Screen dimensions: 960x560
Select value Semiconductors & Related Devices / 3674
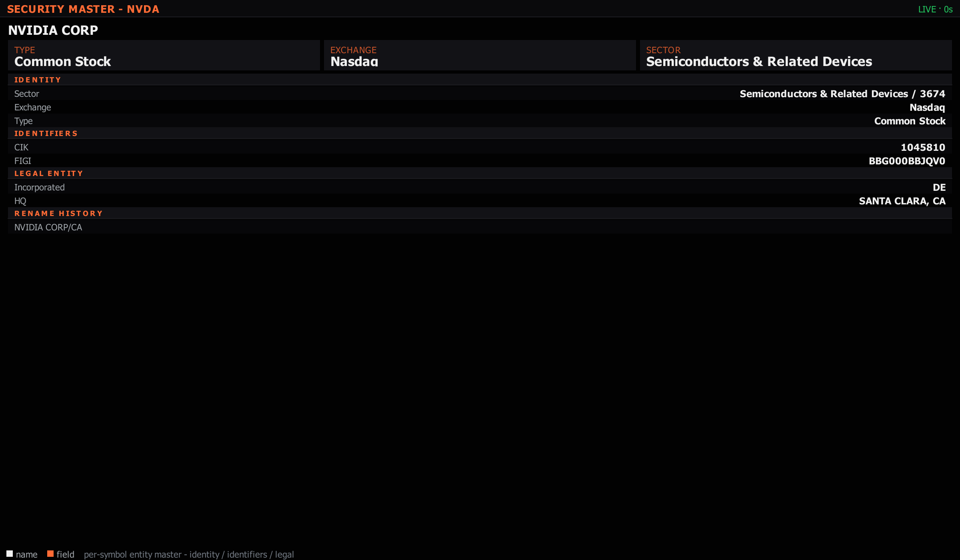point(842,94)
